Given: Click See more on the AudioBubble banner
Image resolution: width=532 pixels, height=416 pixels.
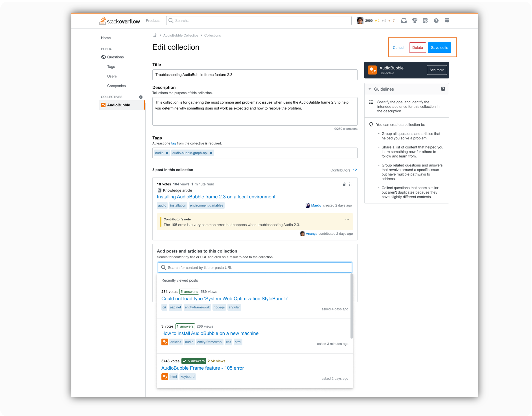Looking at the screenshot, I should (x=437, y=70).
